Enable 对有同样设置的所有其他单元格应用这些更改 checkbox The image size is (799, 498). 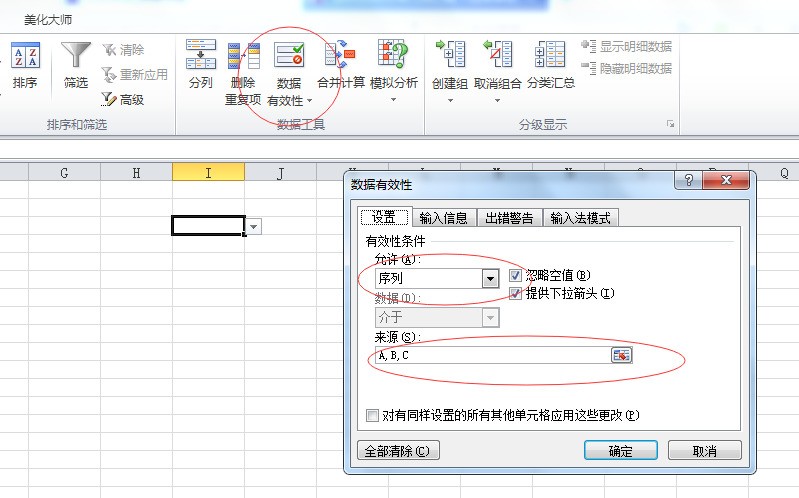click(372, 415)
